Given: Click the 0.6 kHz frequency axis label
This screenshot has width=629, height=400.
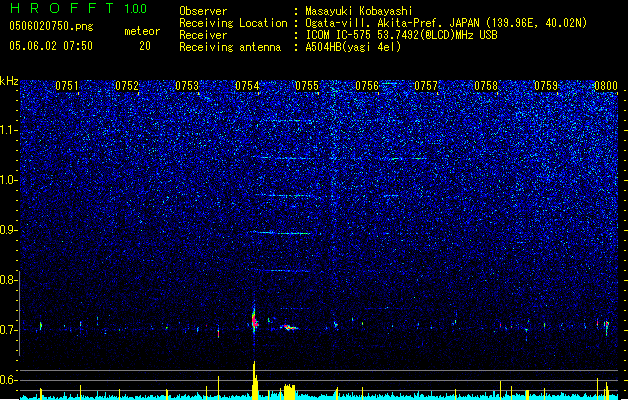Looking at the screenshot, I should (x=8, y=380).
